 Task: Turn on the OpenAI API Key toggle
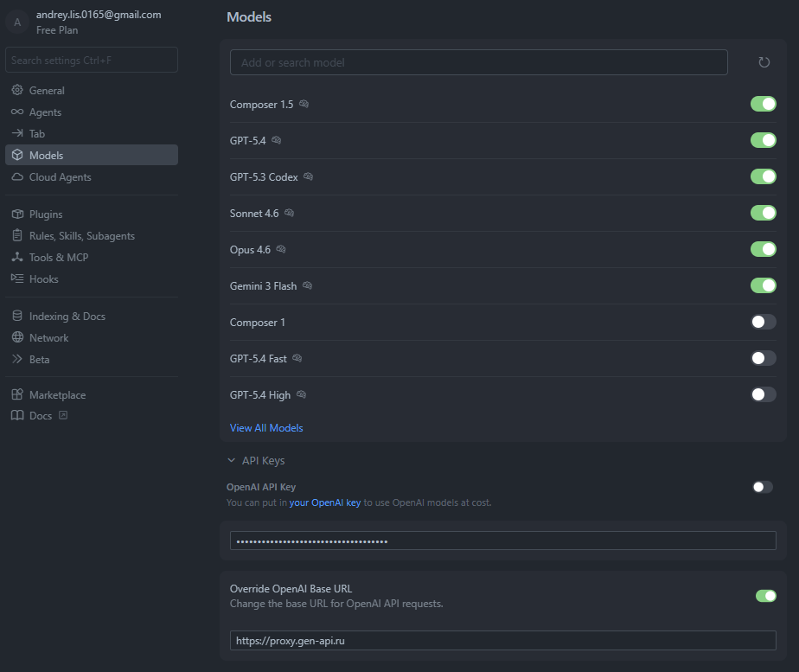pos(762,487)
